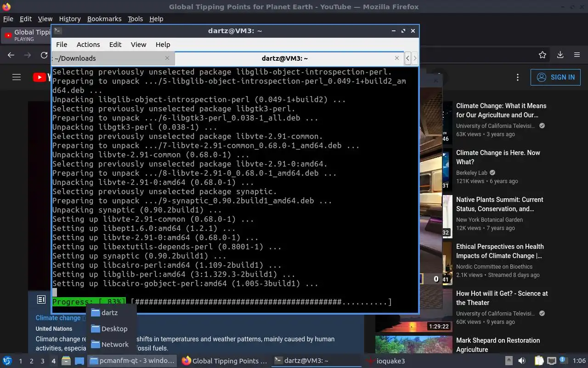This screenshot has width=588, height=368.
Task: Click the apt progress bar in terminal
Action: (x=222, y=302)
